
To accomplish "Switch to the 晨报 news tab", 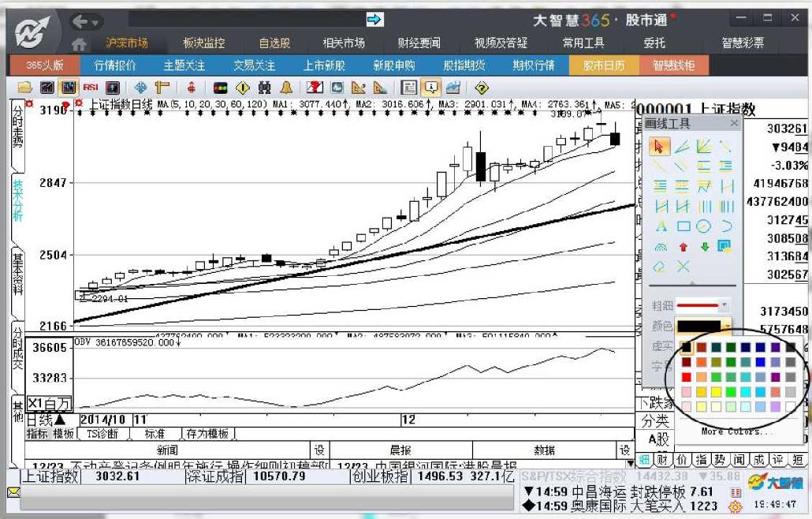I will 400,450.
